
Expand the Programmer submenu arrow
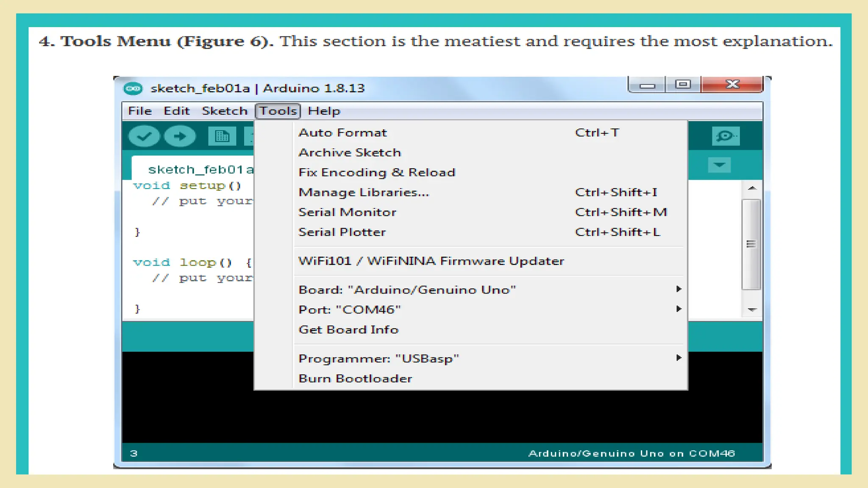click(x=679, y=358)
